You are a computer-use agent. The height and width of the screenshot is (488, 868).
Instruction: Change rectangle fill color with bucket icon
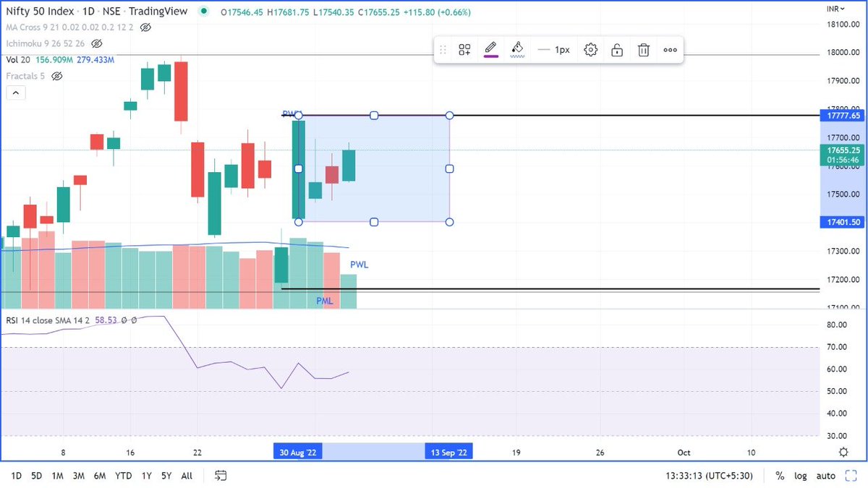[x=517, y=49]
